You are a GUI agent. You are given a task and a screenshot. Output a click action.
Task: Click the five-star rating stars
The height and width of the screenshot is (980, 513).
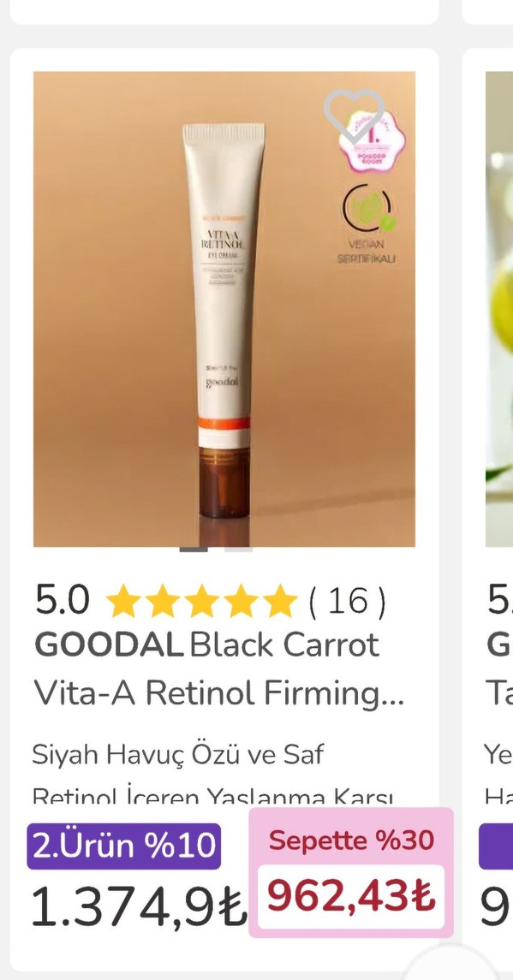pos(201,601)
